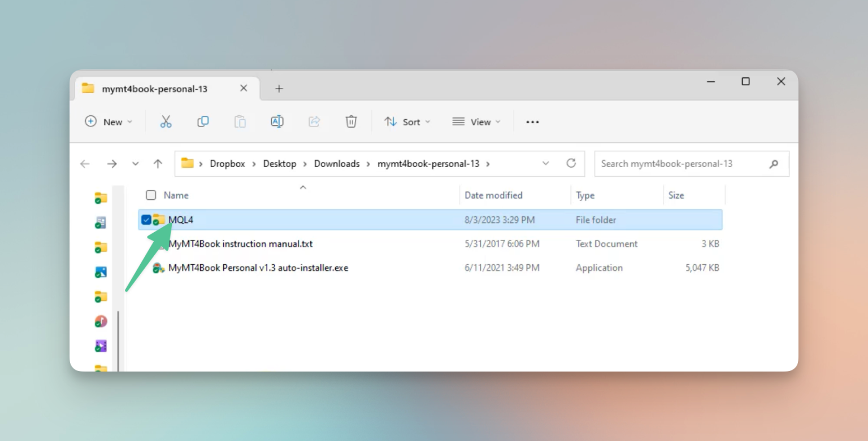The height and width of the screenshot is (441, 868).
Task: Click the Rename icon in toolbar
Action: (x=277, y=121)
